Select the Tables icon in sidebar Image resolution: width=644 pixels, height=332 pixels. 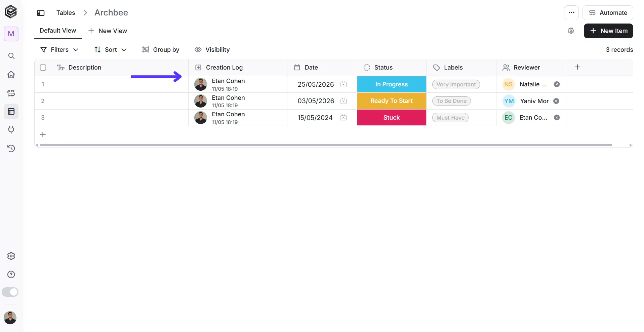coord(11,112)
